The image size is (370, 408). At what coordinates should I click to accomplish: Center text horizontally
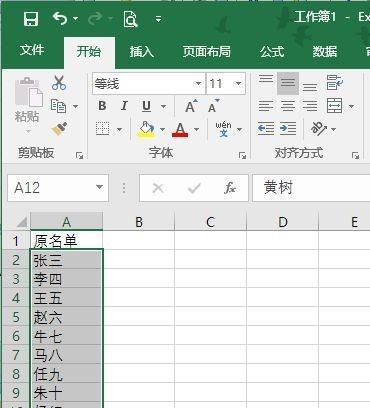[x=288, y=106]
